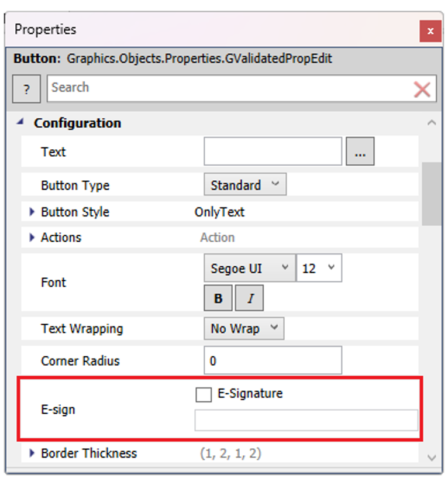Viewport: 448px width, 478px height.
Task: Click the help question mark button
Action: [26, 90]
